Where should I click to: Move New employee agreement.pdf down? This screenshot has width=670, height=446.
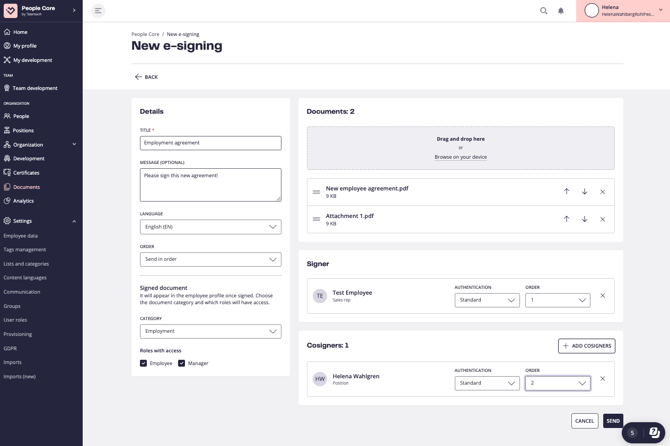pyautogui.click(x=585, y=192)
